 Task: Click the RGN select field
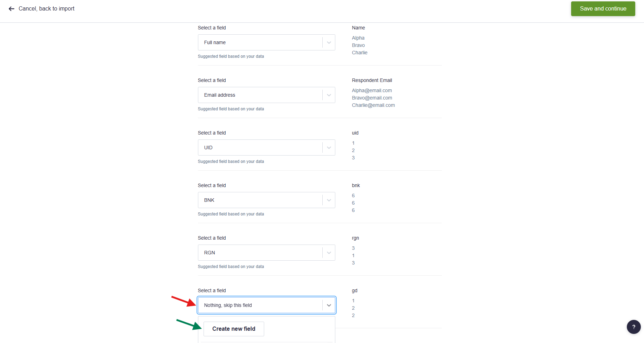point(266,253)
